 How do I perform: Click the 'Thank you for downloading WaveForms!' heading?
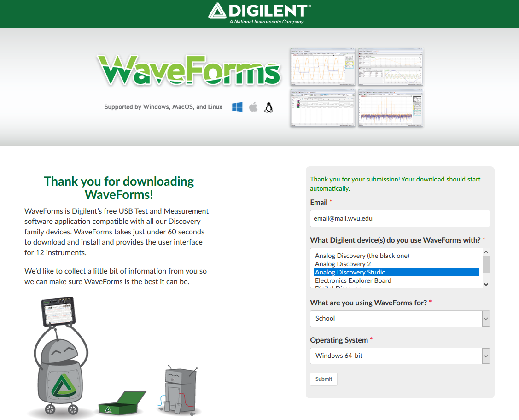click(x=119, y=187)
